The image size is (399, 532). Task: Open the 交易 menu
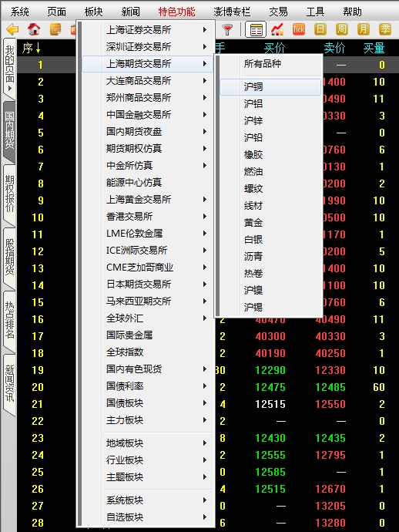[x=278, y=12]
